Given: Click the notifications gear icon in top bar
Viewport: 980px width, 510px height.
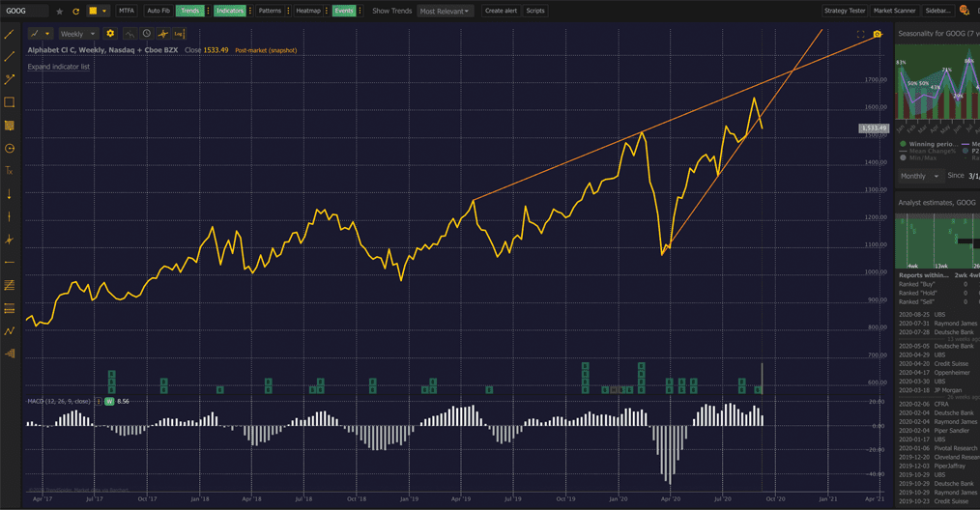Looking at the screenshot, I should coord(965,10).
